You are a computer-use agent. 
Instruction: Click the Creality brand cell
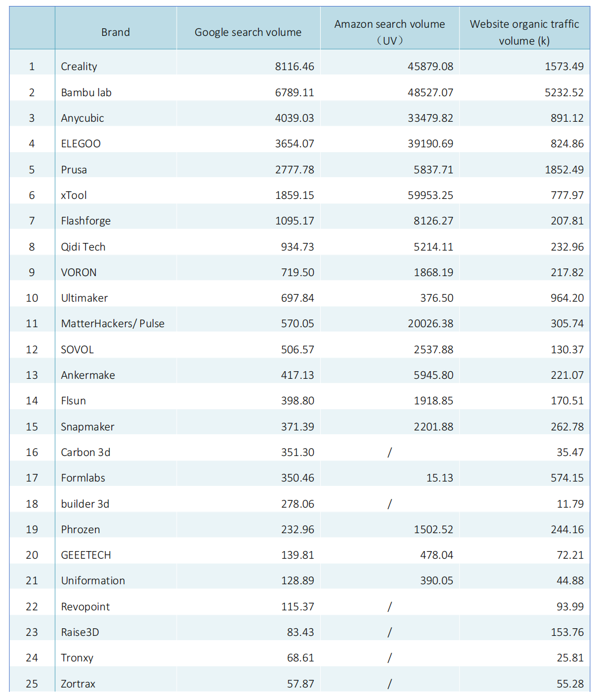[79, 66]
